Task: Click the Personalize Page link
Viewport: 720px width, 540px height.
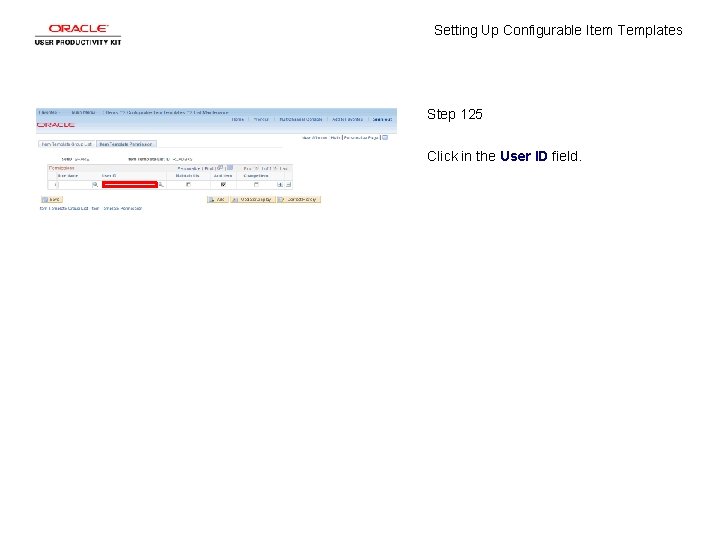Action: tap(361, 138)
